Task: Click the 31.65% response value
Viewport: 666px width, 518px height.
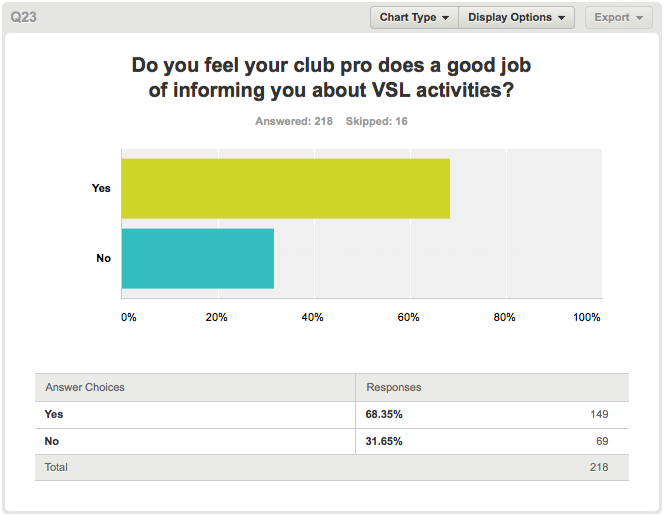Action: (384, 442)
